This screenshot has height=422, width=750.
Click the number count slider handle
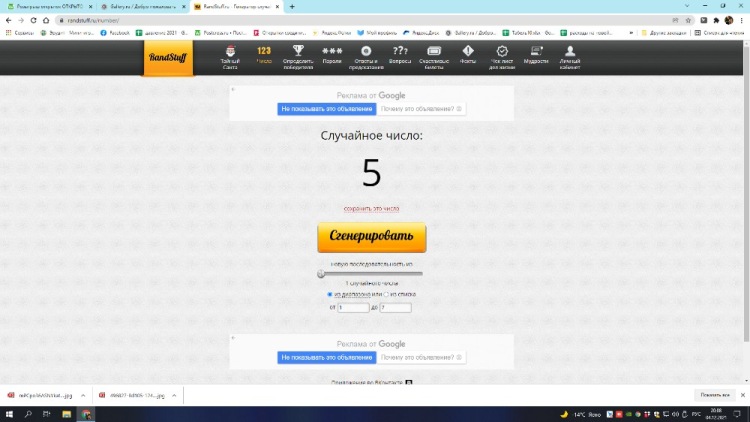tap(321, 273)
